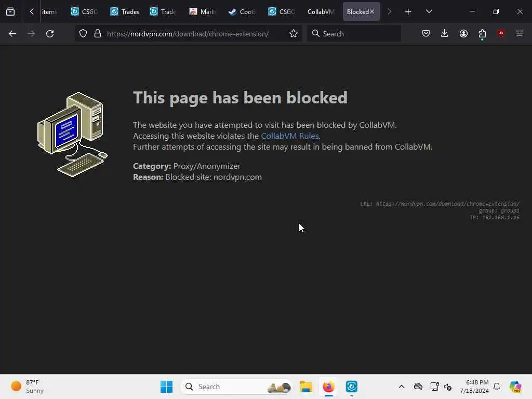Click the nordvpn.com URL address field

coord(188,34)
